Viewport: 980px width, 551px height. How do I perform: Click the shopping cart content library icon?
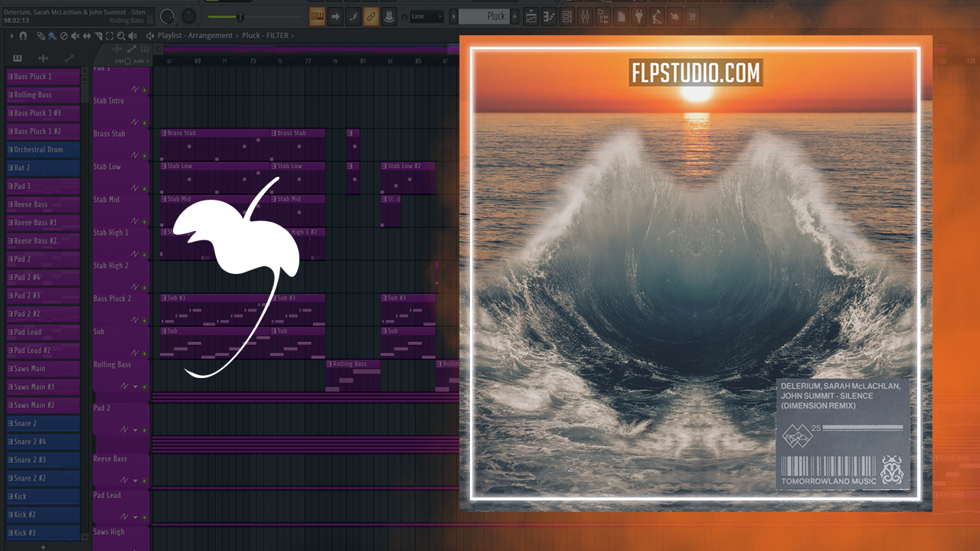693,16
